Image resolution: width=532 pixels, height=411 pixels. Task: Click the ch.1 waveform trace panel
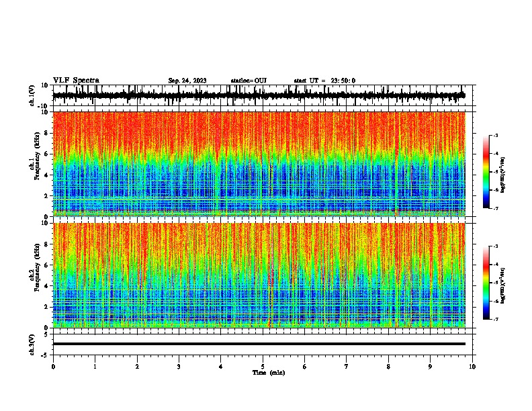pos(264,95)
